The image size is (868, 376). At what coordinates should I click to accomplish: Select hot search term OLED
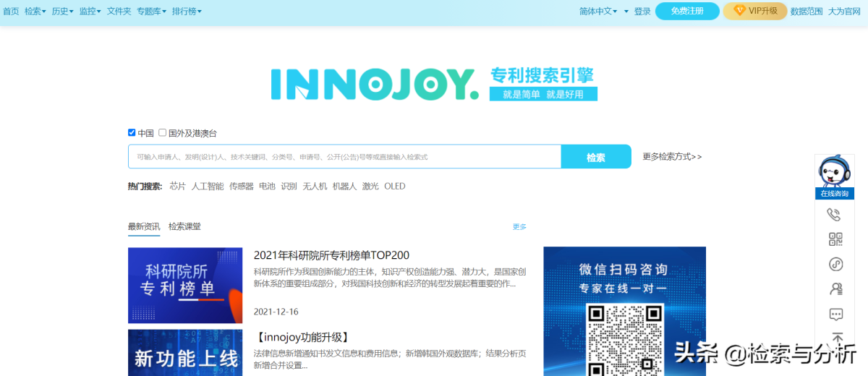(x=395, y=186)
